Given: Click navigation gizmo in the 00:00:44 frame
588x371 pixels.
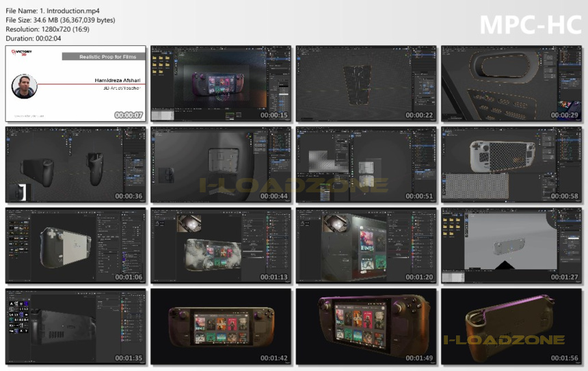Looking at the screenshot, I should click(x=248, y=136).
